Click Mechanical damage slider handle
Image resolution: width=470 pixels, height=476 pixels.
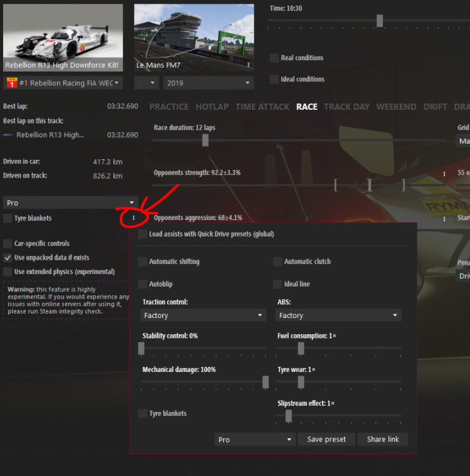(x=266, y=382)
